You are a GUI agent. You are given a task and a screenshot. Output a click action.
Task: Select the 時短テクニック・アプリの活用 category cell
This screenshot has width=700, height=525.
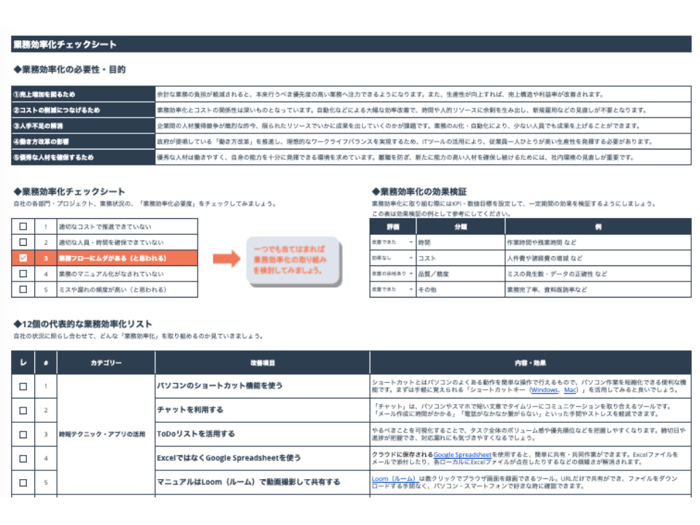(x=106, y=434)
